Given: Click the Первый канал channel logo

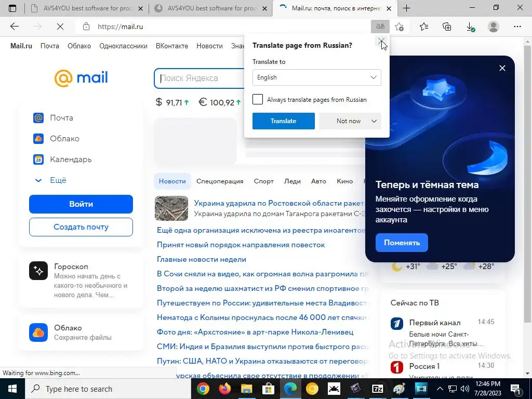Looking at the screenshot, I should pyautogui.click(x=396, y=323).
